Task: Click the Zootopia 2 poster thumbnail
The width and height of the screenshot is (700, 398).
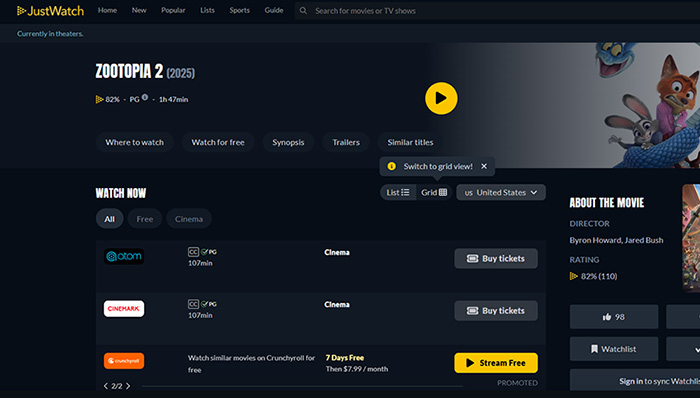Action: (691, 238)
